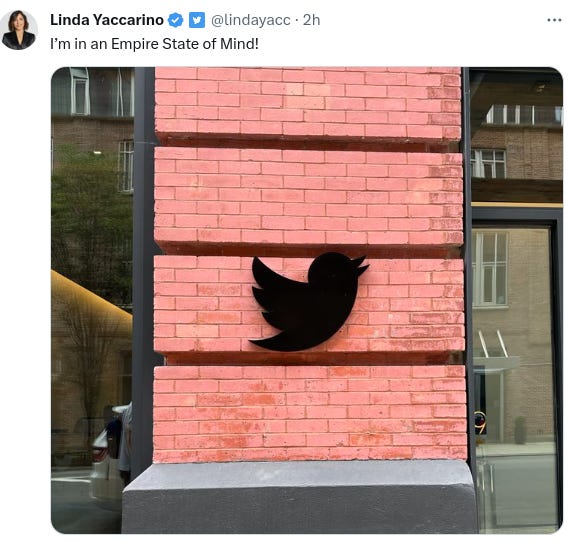
Task: Click the gray stone base of pillar
Action: coord(300,497)
